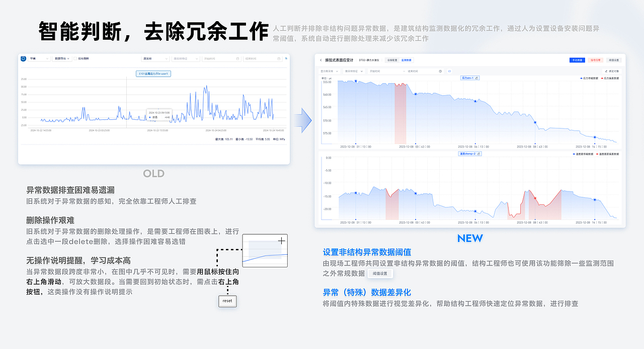This screenshot has height=349, width=644.
Task: Expand the 显示降采样 dropdown
Action: (x=330, y=72)
